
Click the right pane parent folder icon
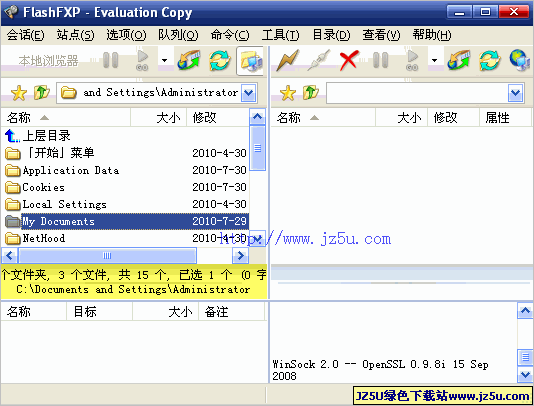(311, 92)
